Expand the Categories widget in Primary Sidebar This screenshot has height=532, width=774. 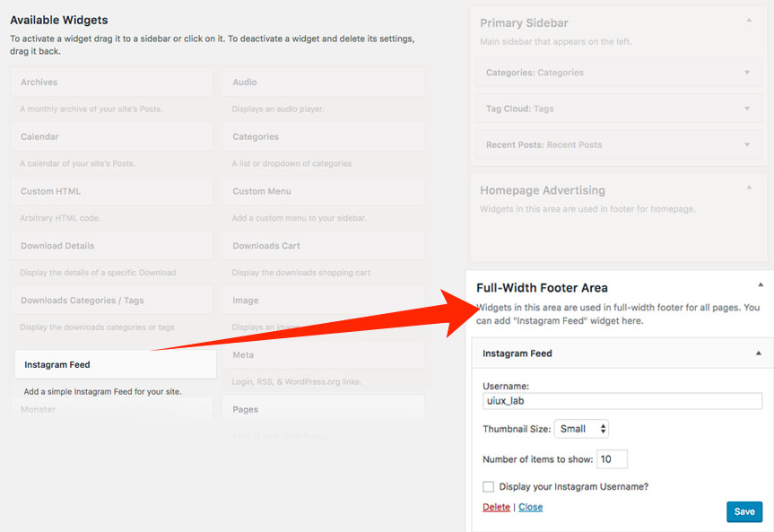coord(746,73)
